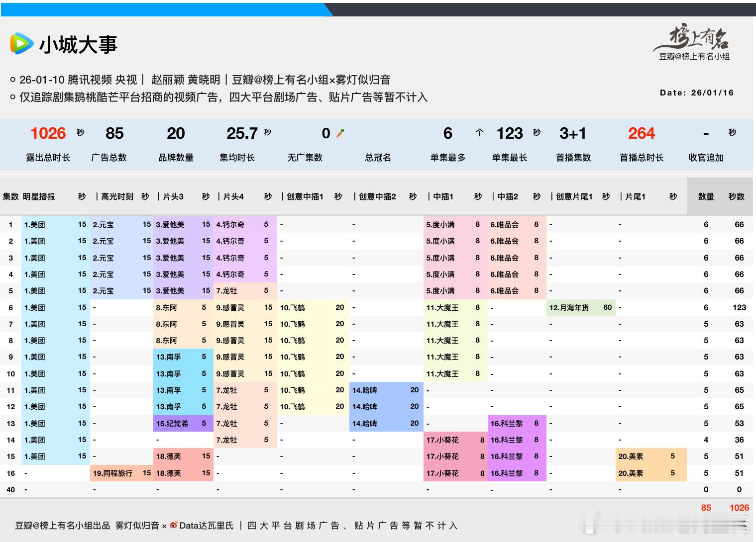The height and width of the screenshot is (542, 756).
Task: Click the 19.同程旅行 cell
Action: coord(112,473)
